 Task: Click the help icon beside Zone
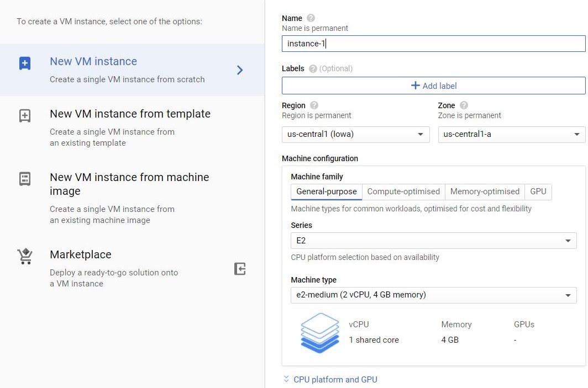(x=463, y=105)
